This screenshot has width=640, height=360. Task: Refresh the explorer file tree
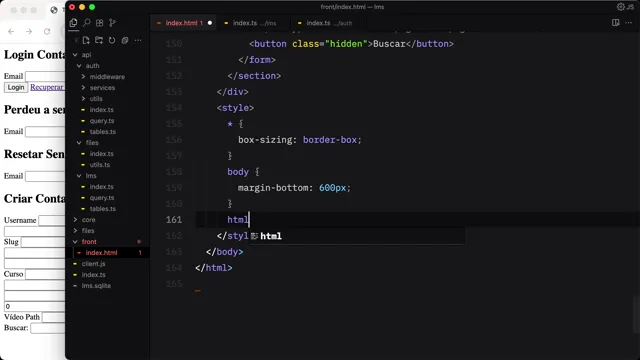click(112, 40)
